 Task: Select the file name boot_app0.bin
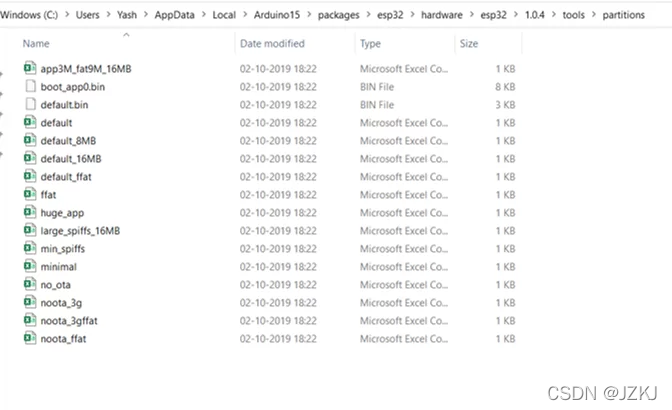[72, 87]
